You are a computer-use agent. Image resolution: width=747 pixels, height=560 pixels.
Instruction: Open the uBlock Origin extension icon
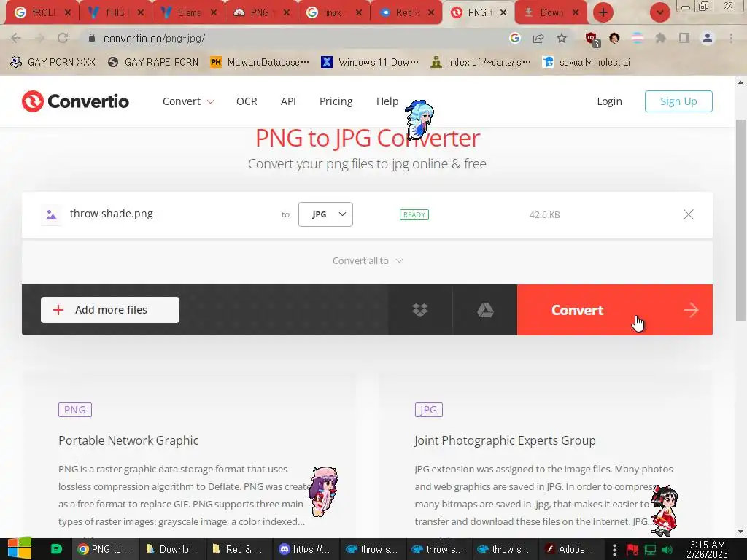592,39
